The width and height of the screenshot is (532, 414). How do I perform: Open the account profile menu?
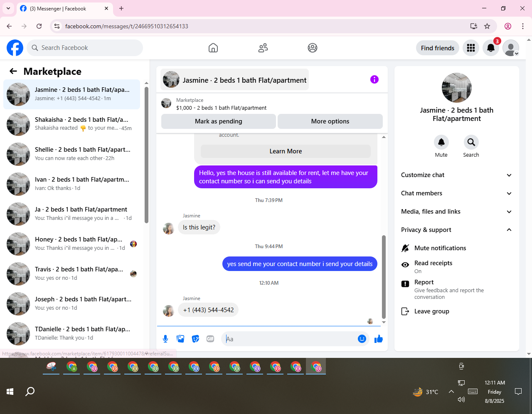(511, 48)
